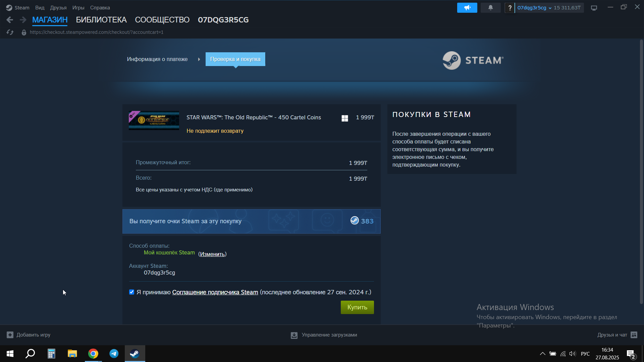Open the 07DQG3R5CG profile tab
The width and height of the screenshot is (644, 362).
click(x=223, y=20)
